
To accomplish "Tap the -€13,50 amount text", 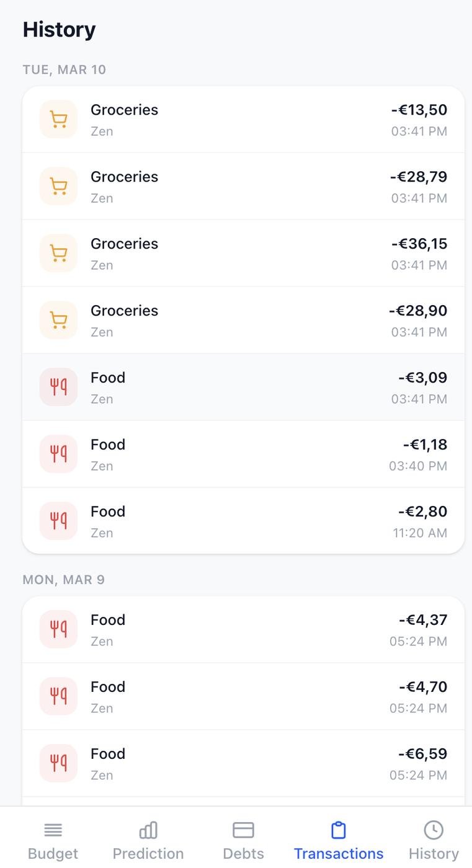I will (x=419, y=110).
